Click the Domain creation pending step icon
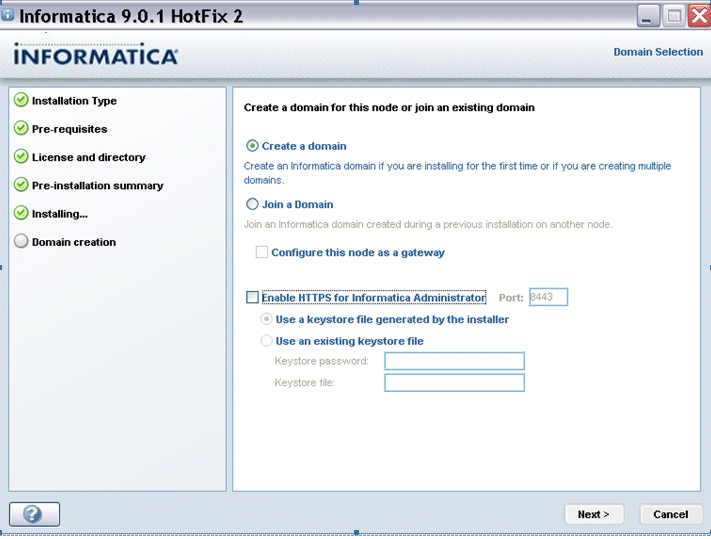711x539 pixels. [21, 241]
